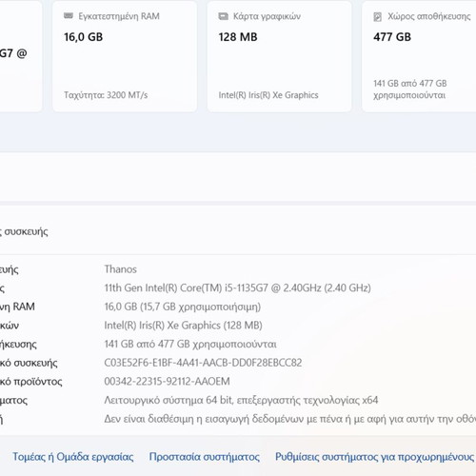Image resolution: width=476 pixels, height=476 pixels.
Task: Click the installed RAM chip icon
Action: pos(69,16)
